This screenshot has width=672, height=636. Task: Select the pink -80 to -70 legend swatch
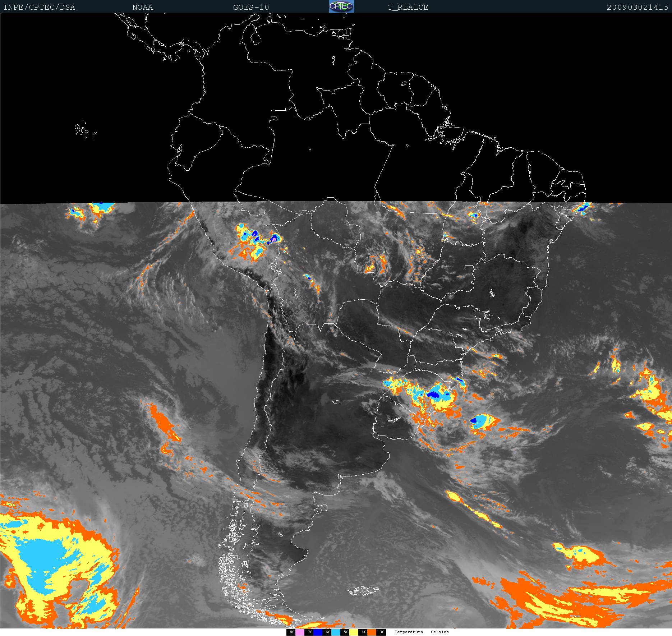(x=300, y=632)
